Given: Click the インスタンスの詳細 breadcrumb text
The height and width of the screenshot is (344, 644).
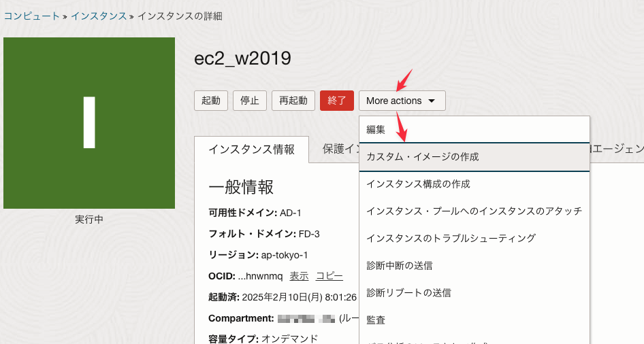Looking at the screenshot, I should (180, 16).
